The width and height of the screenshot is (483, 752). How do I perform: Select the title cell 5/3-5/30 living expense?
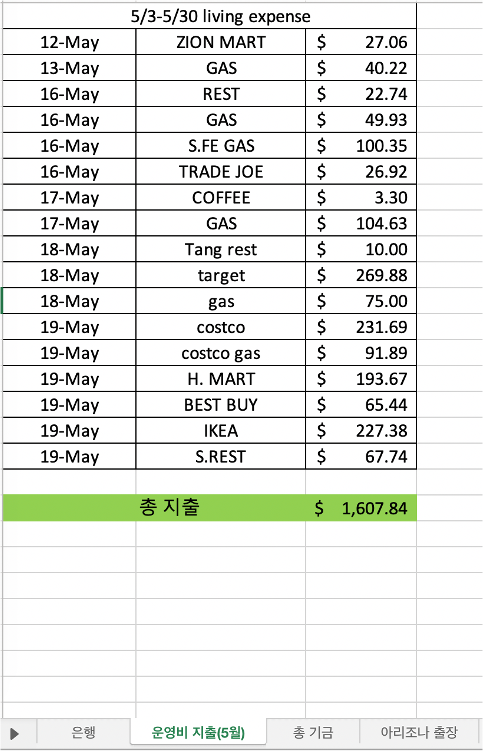(210, 16)
